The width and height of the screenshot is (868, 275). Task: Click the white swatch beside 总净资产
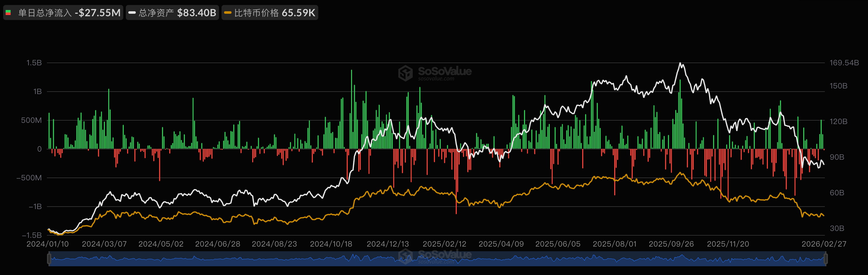132,13
